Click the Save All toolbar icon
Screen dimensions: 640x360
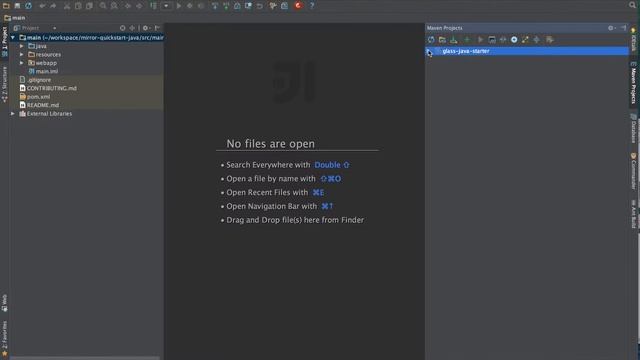17,6
